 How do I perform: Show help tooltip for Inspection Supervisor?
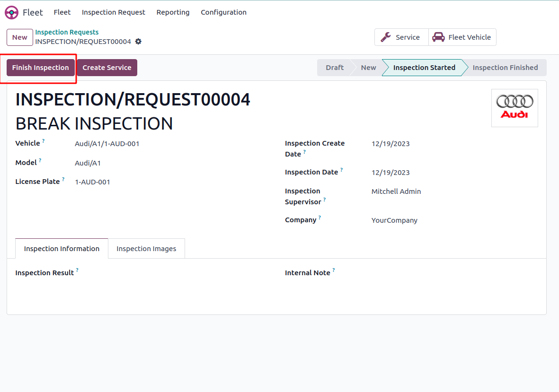pyautogui.click(x=324, y=200)
